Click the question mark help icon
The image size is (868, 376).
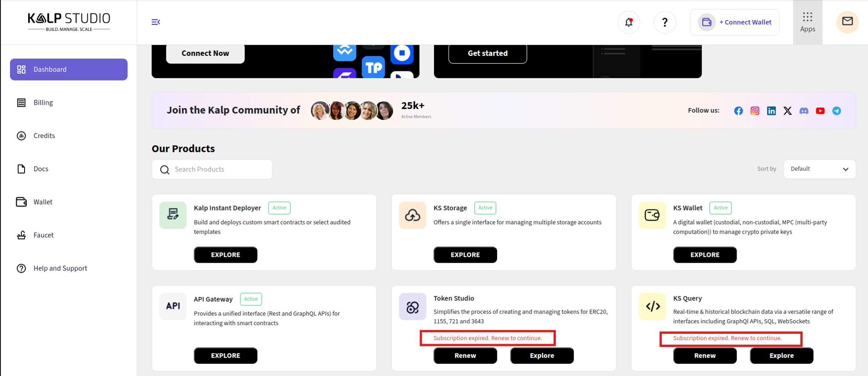pos(664,22)
